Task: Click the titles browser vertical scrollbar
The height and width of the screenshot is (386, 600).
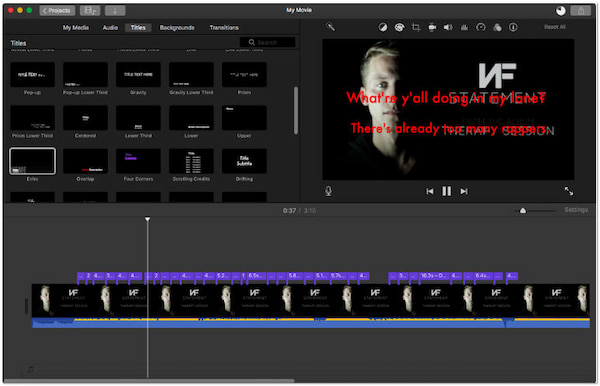Action: pos(295,111)
